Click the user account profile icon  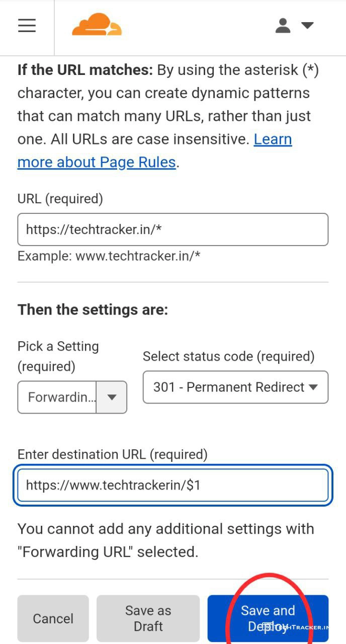[x=283, y=25]
